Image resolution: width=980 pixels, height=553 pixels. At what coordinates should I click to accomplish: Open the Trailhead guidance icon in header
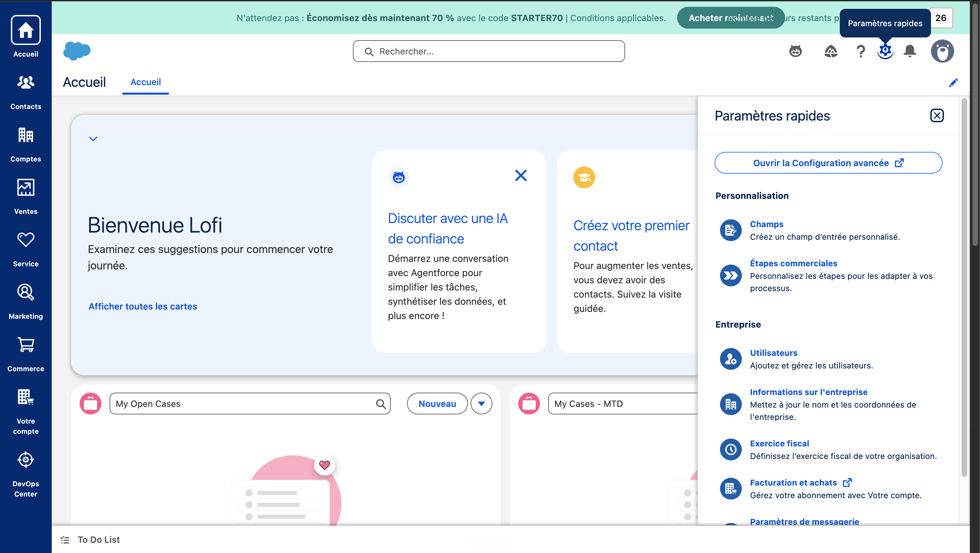[831, 51]
